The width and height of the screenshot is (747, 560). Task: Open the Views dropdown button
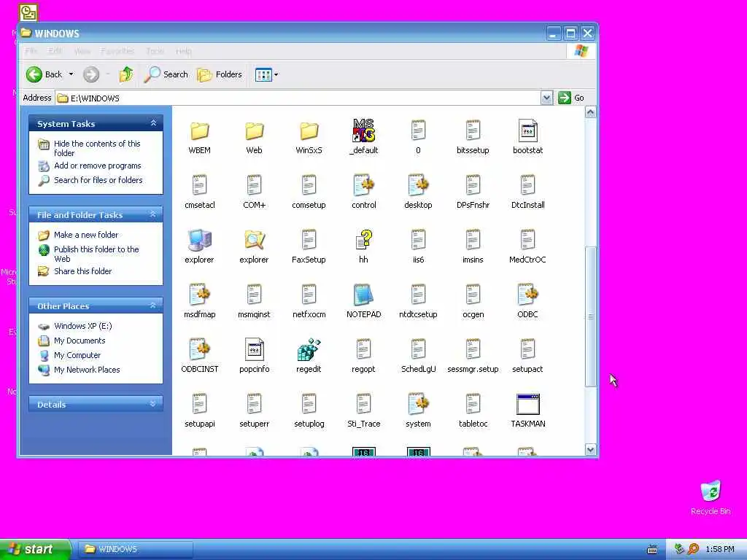(x=266, y=74)
